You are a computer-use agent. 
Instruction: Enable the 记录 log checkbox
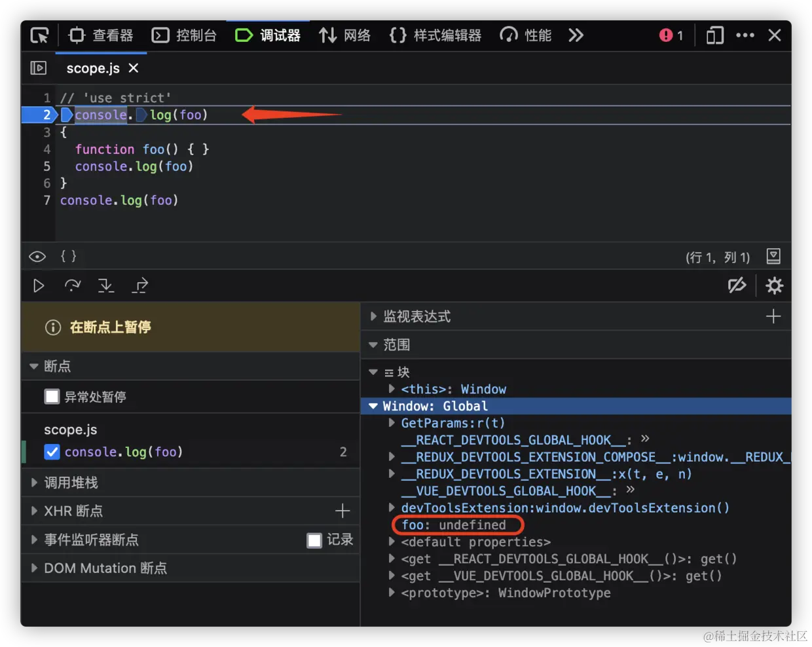(314, 540)
